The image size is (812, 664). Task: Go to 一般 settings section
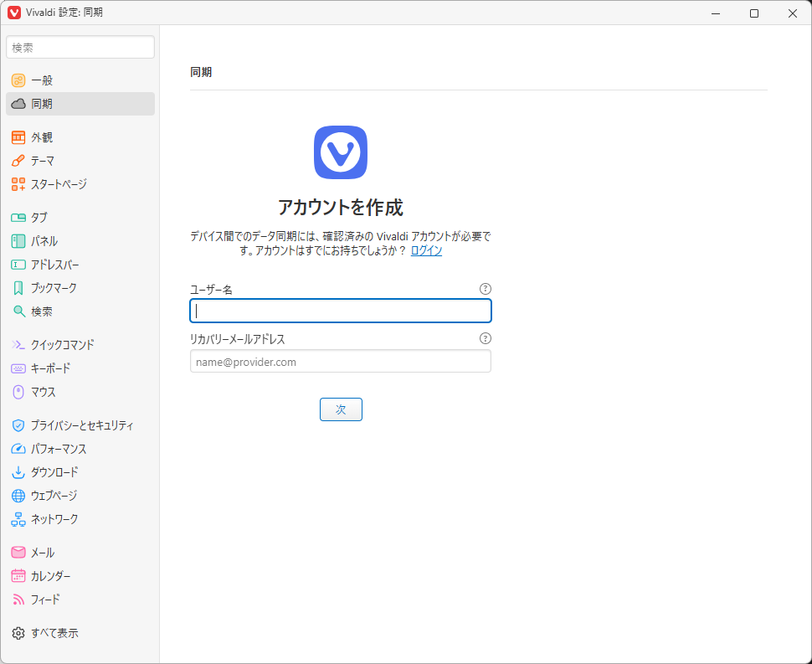point(42,80)
